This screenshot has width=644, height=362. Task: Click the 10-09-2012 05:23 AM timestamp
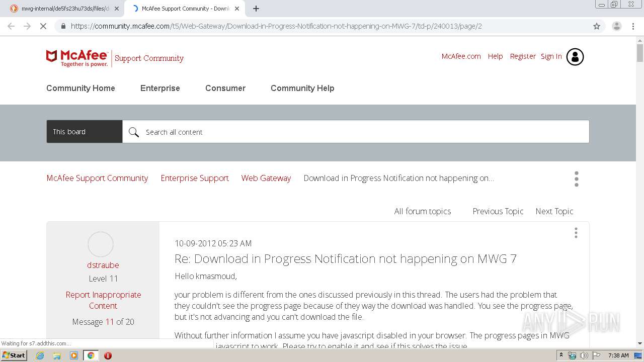[x=213, y=243]
